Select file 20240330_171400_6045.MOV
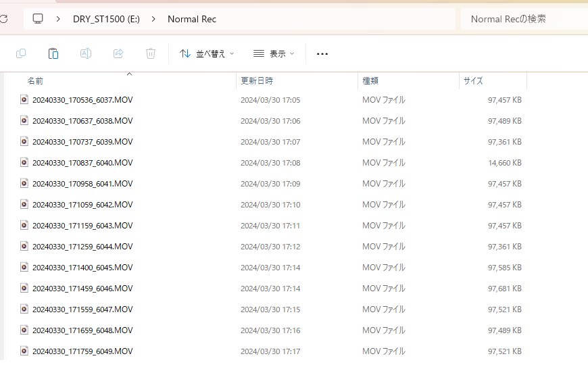 pos(82,268)
